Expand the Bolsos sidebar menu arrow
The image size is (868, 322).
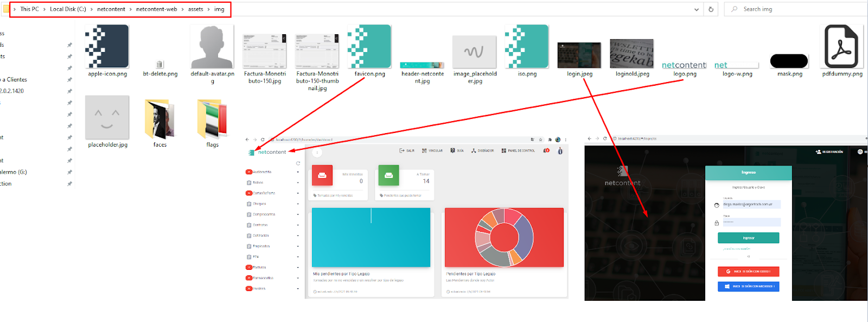(298, 182)
